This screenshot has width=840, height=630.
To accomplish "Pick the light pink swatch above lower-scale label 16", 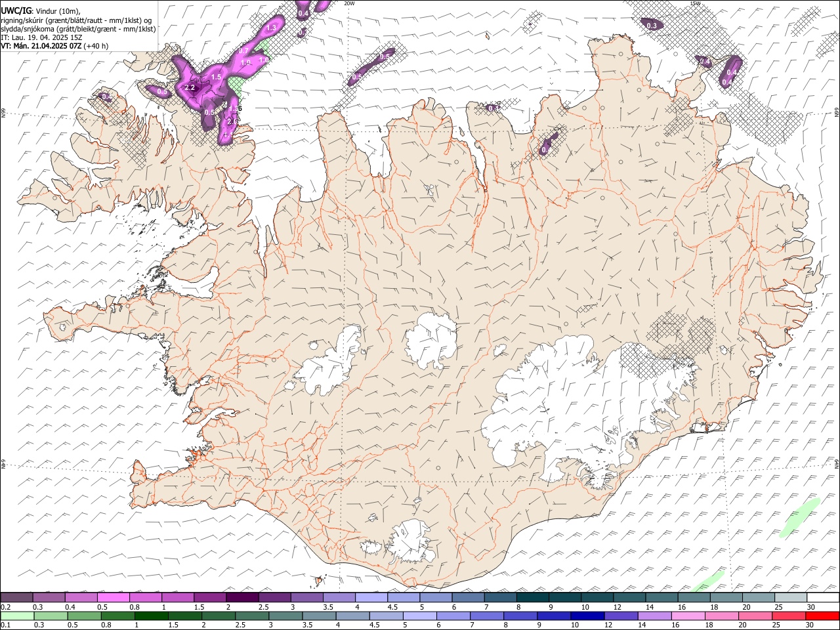I will [688, 616].
